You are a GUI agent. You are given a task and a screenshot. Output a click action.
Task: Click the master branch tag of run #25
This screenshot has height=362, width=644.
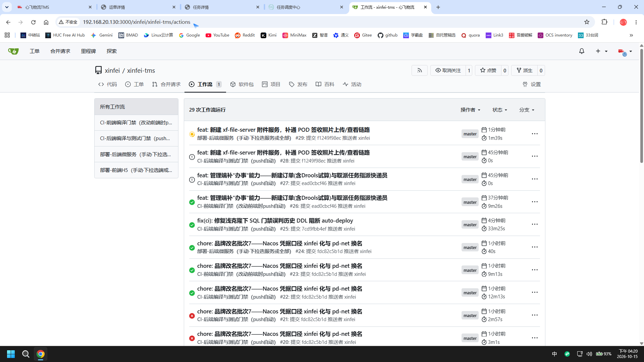(x=470, y=225)
